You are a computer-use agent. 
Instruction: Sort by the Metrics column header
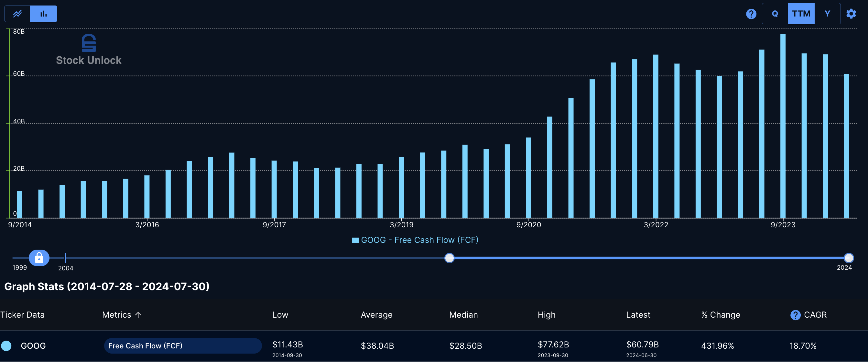117,315
